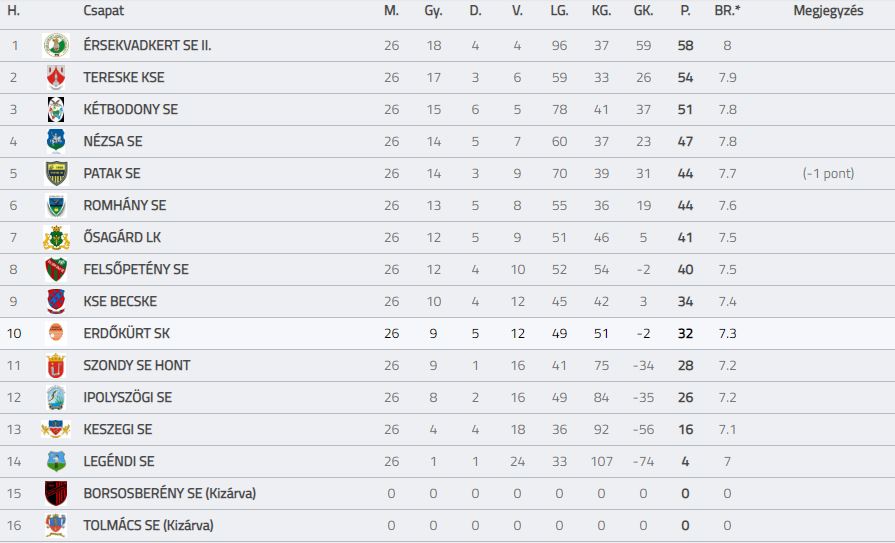The height and width of the screenshot is (543, 895).
Task: Open the KSE BECSKE team link
Action: [x=120, y=301]
